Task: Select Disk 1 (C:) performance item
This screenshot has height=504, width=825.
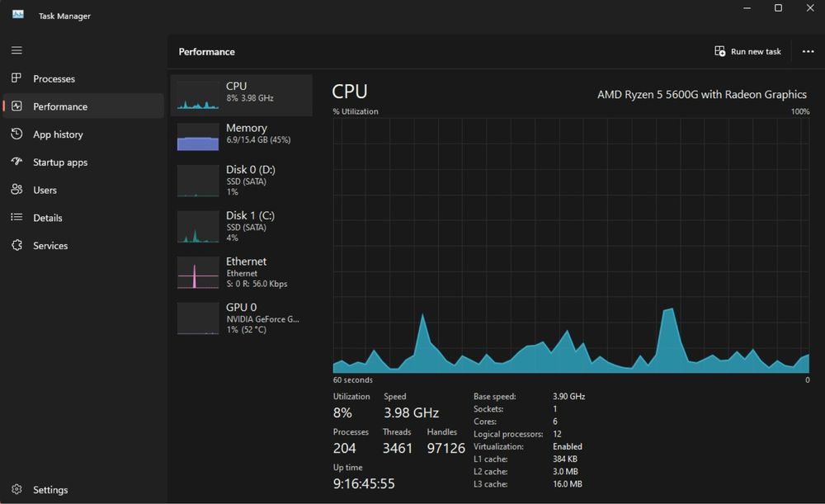Action: [242, 226]
